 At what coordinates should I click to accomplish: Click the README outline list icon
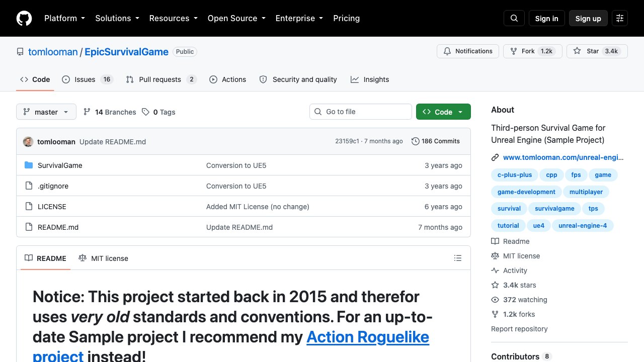pyautogui.click(x=458, y=258)
